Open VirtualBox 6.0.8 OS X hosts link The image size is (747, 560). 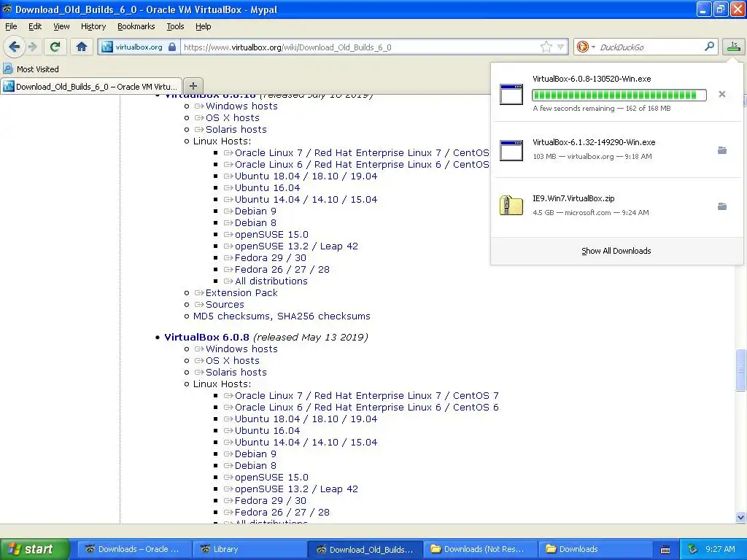pos(233,360)
